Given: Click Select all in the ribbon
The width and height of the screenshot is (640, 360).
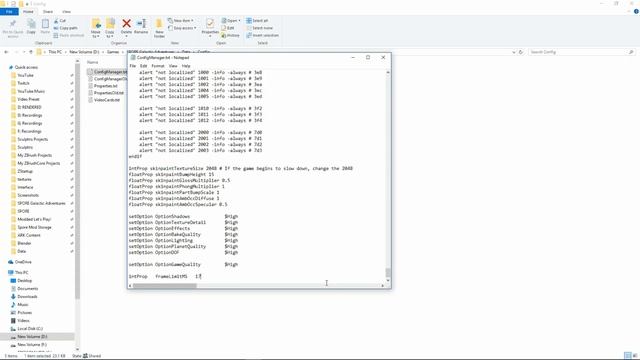Looking at the screenshot, I should (x=257, y=20).
